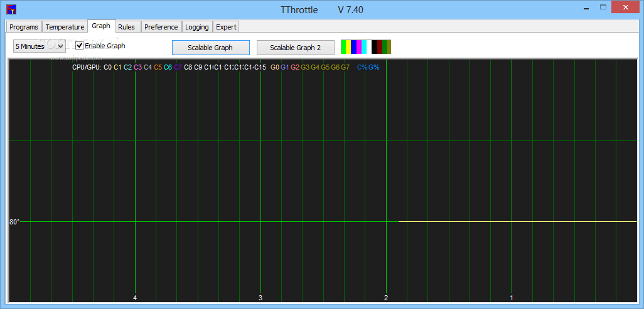Pick the yellow color swatch
The height and width of the screenshot is (309, 644).
(349, 47)
